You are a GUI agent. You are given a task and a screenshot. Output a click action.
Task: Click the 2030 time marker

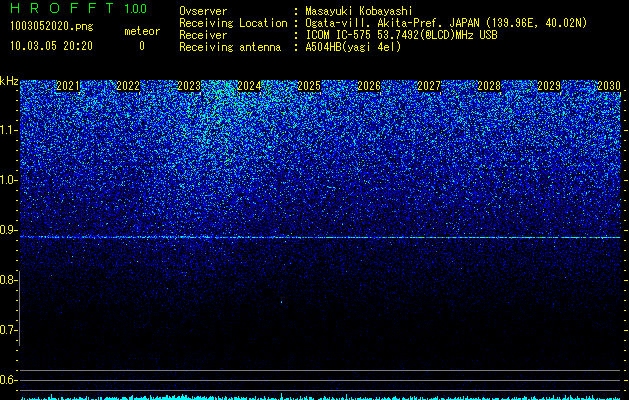[609, 86]
